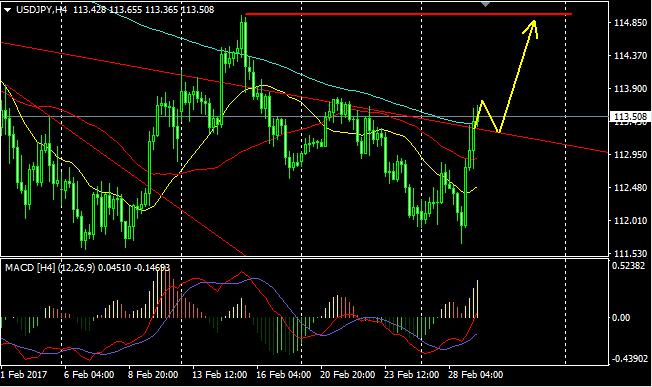Screen dimensions: 652x387
Task: Click the gray chart shift marker at the top
Action: pyautogui.click(x=485, y=4)
